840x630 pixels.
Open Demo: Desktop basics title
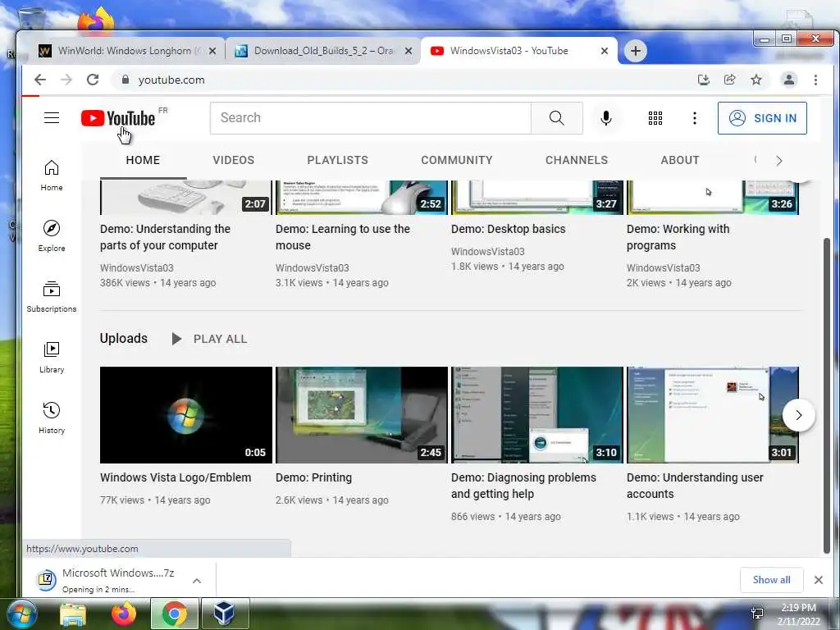coord(509,229)
